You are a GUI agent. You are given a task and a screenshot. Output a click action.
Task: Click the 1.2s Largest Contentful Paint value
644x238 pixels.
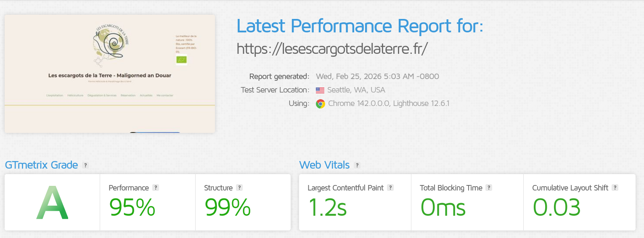pyautogui.click(x=328, y=207)
